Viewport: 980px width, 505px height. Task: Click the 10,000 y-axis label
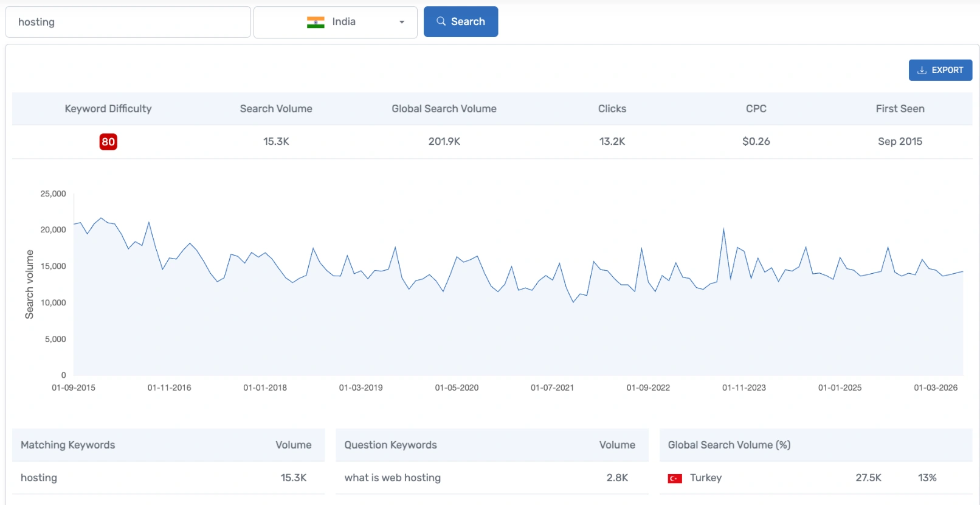(x=53, y=302)
